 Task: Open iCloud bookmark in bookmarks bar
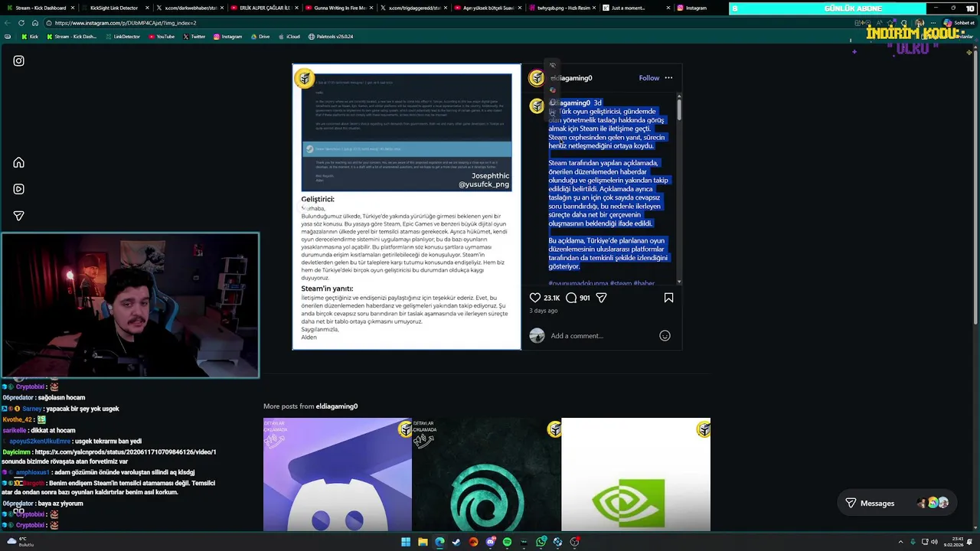click(289, 37)
